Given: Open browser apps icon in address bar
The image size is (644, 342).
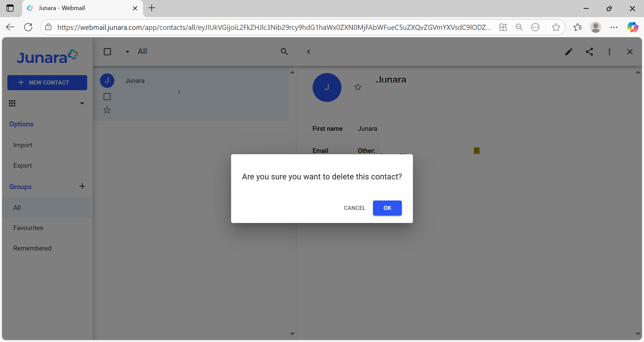Looking at the screenshot, I should coord(503,27).
